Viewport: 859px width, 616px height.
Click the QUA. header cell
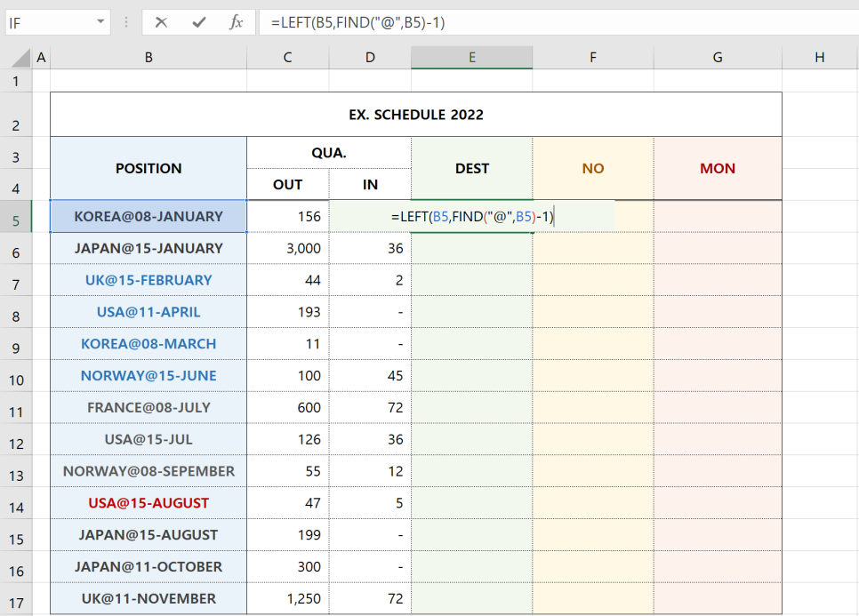329,153
